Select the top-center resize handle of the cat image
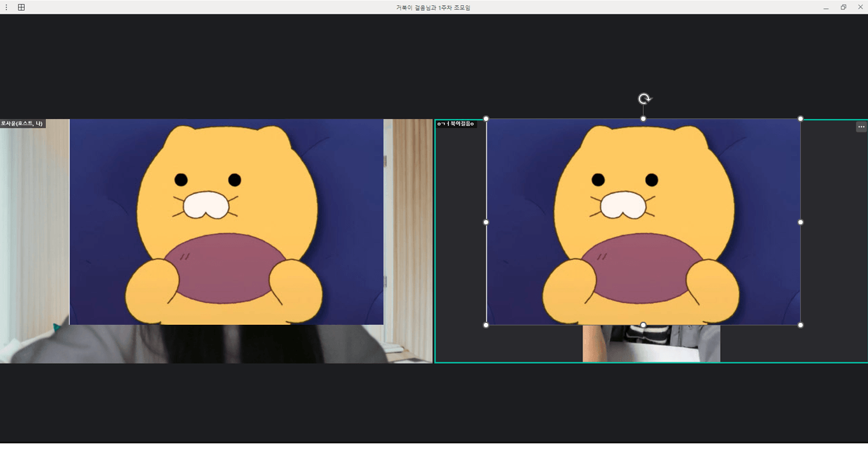The width and height of the screenshot is (868, 465). (x=643, y=118)
